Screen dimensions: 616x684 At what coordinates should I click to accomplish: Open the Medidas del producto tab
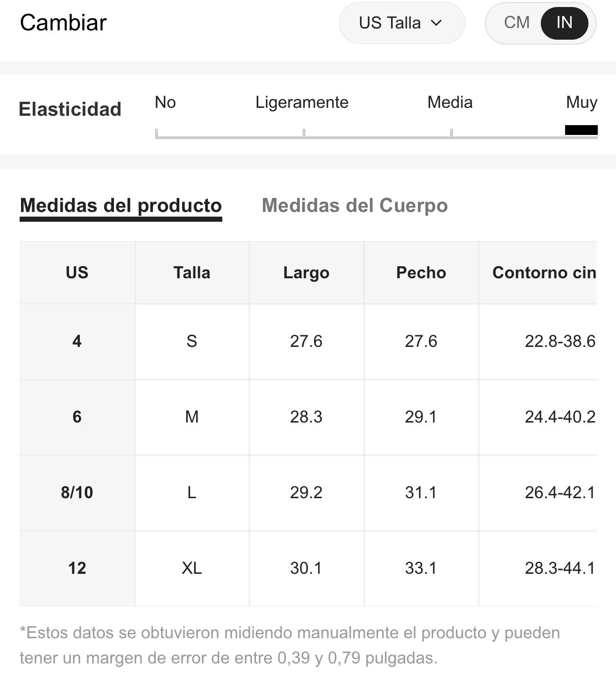point(120,205)
